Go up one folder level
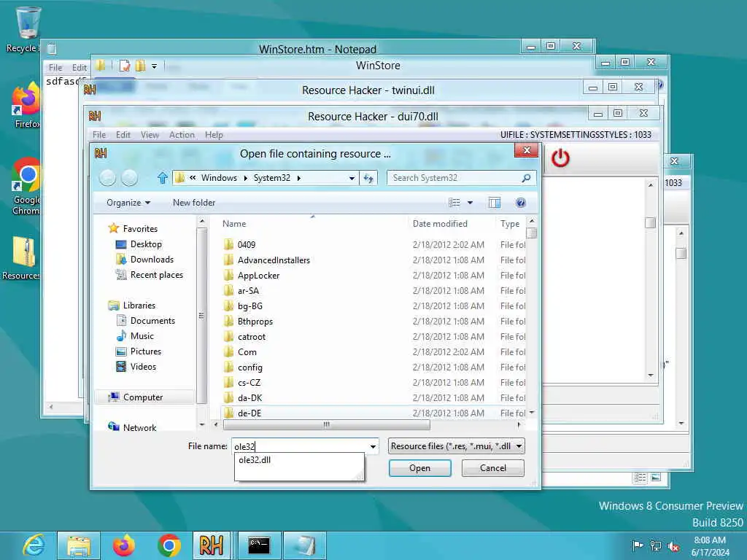 coord(163,178)
